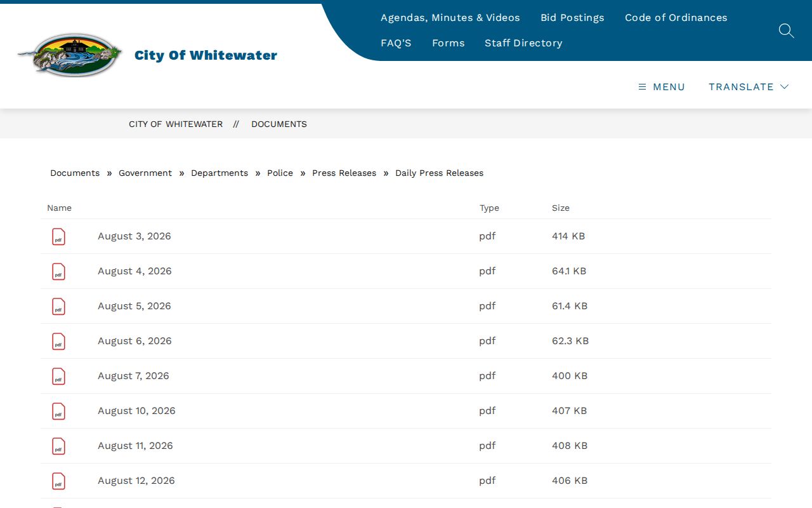Select Daily Press Releases breadcrumb
This screenshot has width=812, height=508.
point(439,173)
